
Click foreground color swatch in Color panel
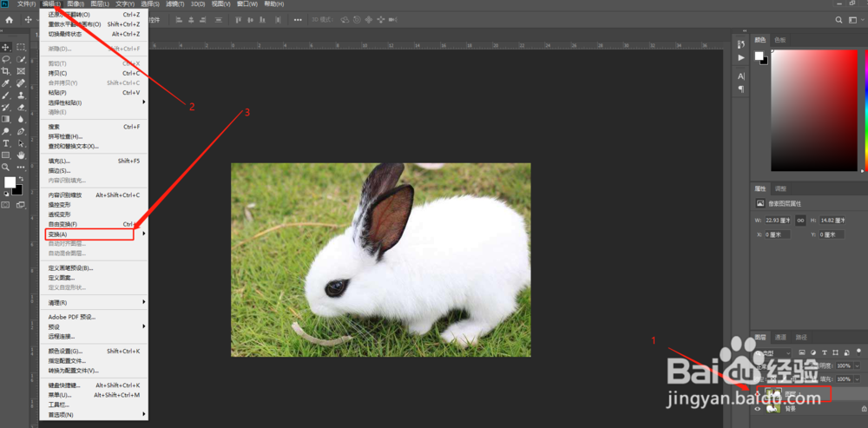pyautogui.click(x=759, y=56)
